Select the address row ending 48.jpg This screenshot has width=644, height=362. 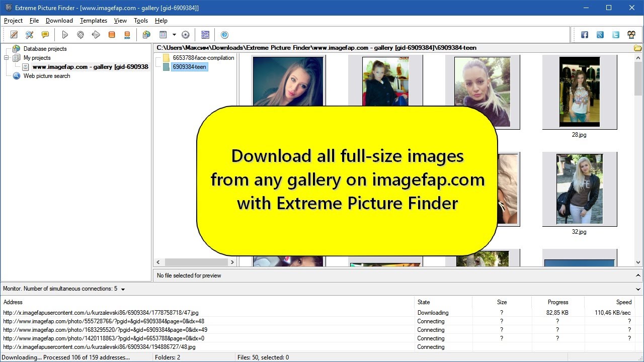(x=317, y=347)
